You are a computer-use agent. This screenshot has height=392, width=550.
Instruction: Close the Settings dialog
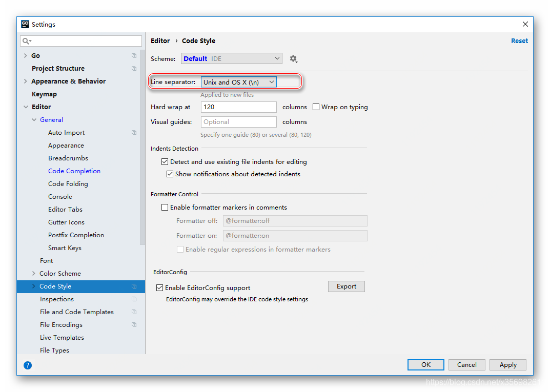[525, 24]
